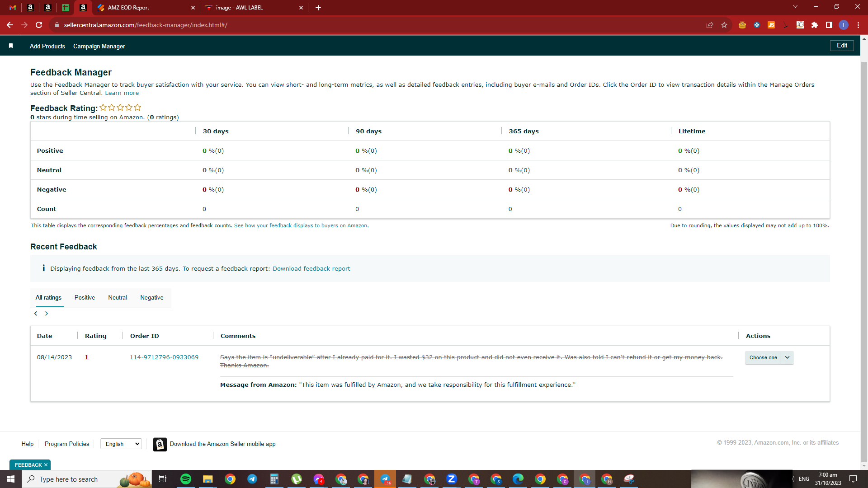868x488 pixels.
Task: Open Calculator from the taskbar
Action: 274,479
